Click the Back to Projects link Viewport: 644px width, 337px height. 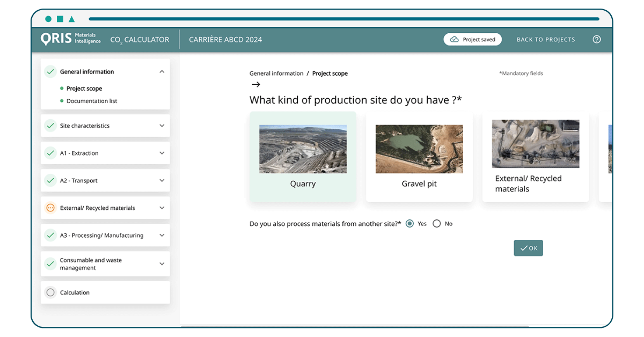(545, 40)
